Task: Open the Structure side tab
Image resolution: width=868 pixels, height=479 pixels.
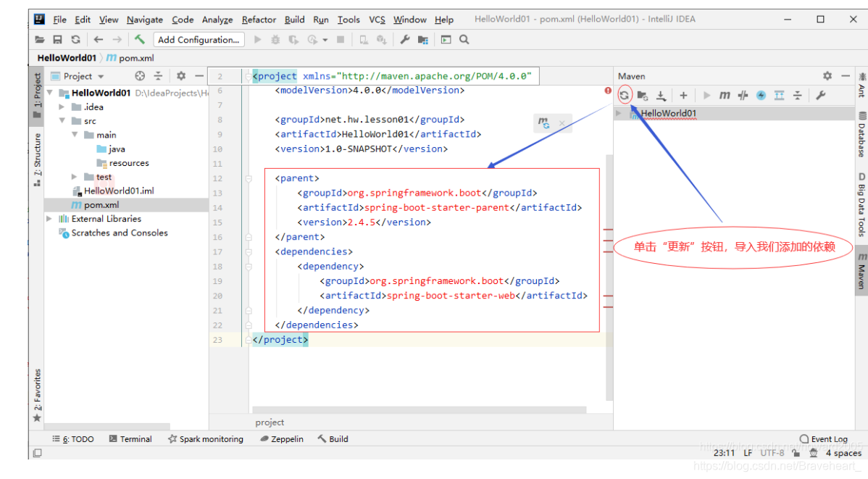Action: point(37,159)
